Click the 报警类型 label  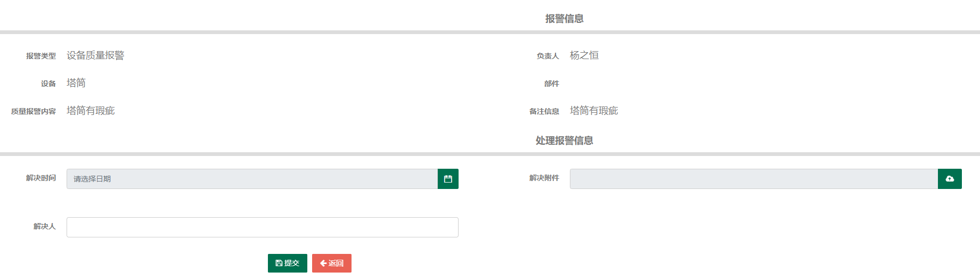(x=41, y=56)
